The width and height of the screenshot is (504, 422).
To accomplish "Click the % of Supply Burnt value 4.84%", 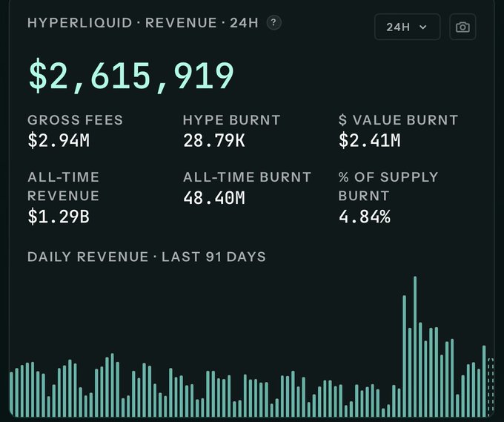I will pyautogui.click(x=365, y=216).
